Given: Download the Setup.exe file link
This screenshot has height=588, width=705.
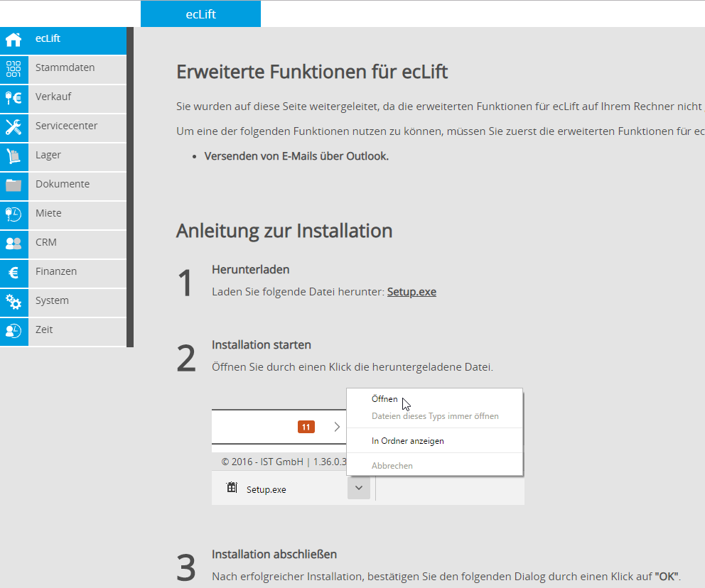Looking at the screenshot, I should (411, 292).
